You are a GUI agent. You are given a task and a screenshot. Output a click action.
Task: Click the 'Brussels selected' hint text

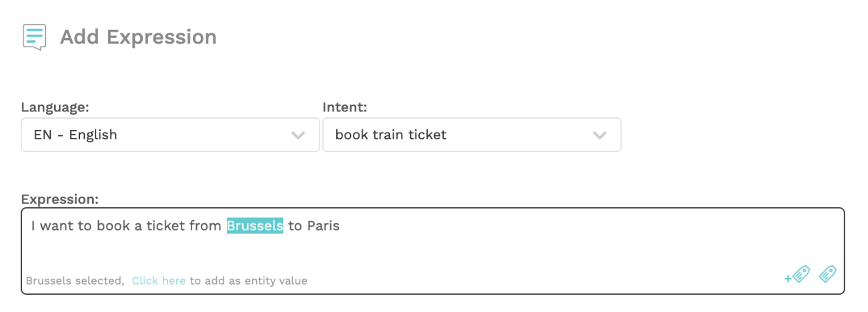coord(75,281)
